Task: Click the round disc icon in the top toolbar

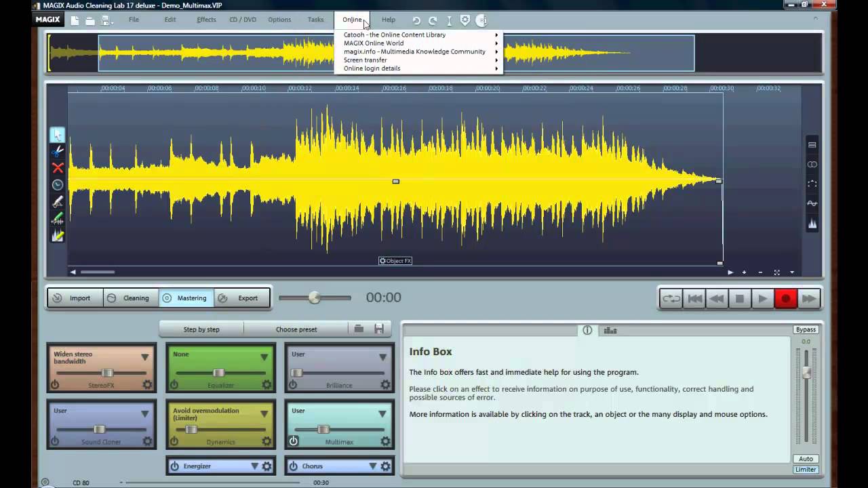Action: 481,20
